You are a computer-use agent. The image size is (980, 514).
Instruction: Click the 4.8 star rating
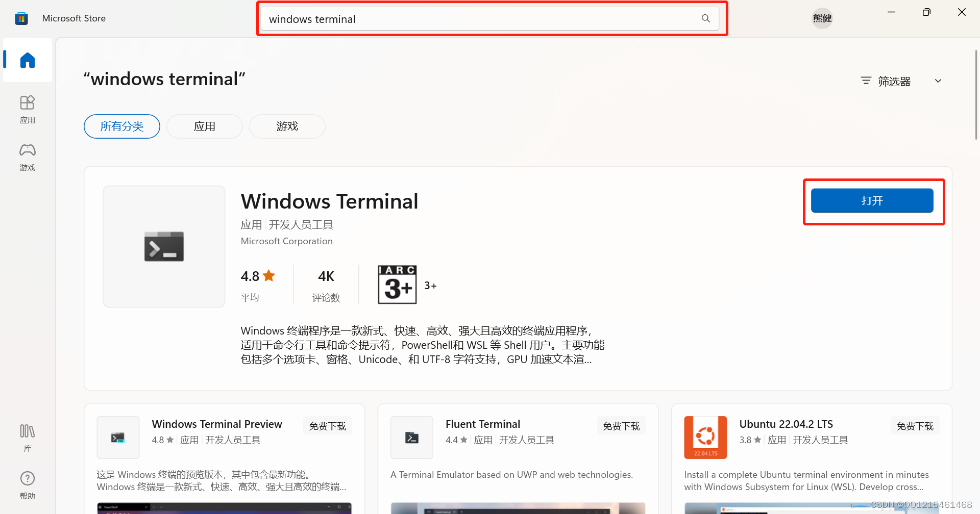(258, 276)
